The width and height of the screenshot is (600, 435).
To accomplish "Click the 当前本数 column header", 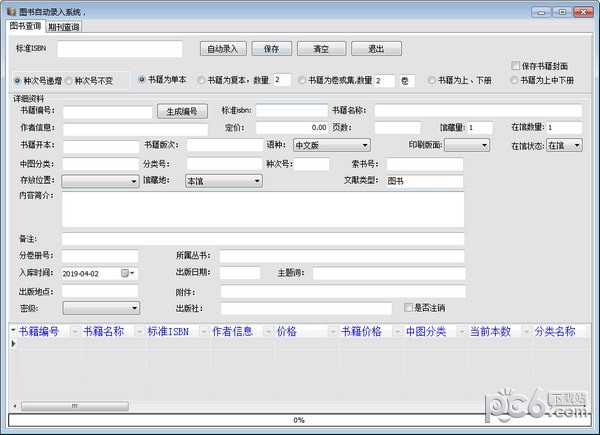I will point(491,331).
